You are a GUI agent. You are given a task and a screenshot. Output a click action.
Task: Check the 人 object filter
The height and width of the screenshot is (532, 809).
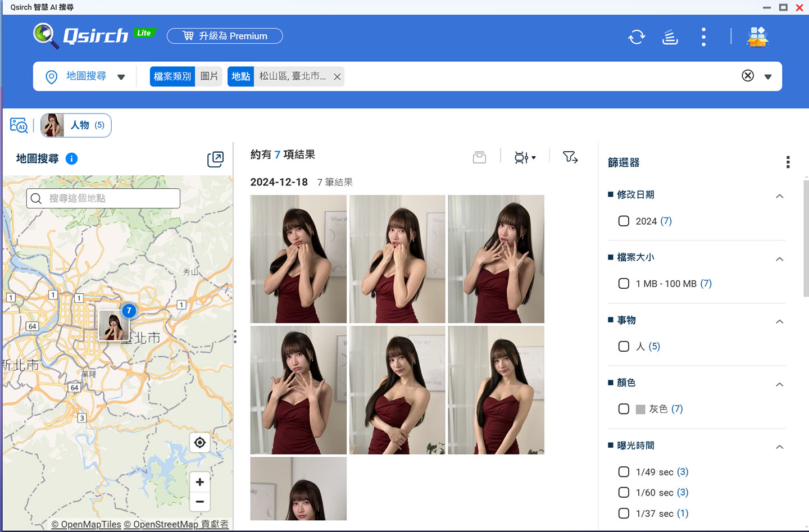pos(624,347)
